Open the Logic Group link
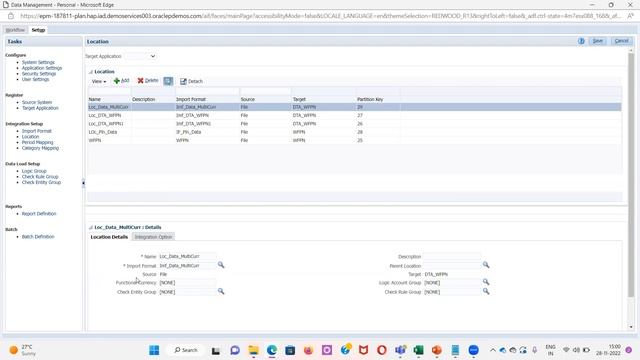 34,171
